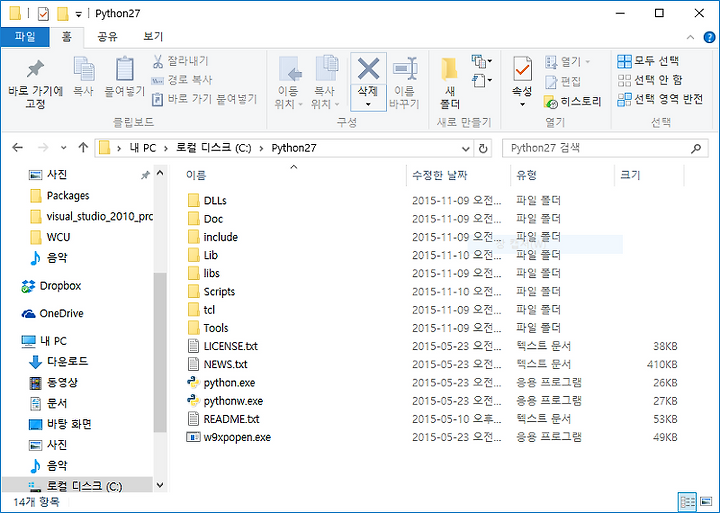Viewport: 720px width, 513px height.
Task: Click Open (열기) in ribbon
Action: point(567,62)
